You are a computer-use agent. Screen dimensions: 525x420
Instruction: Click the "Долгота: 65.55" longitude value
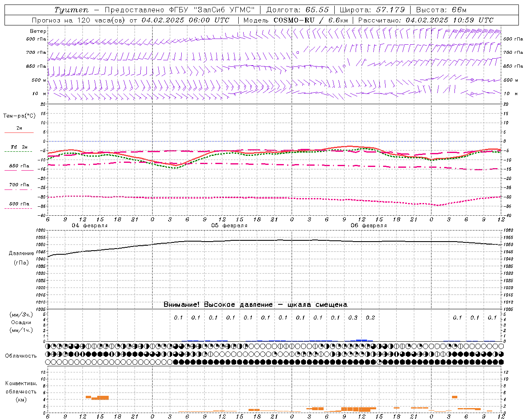pyautogui.click(x=297, y=10)
